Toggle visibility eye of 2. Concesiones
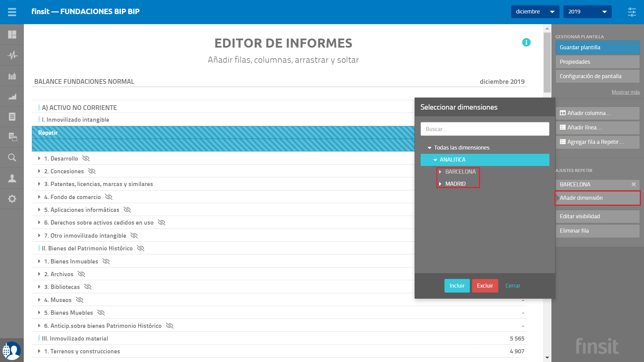644x362 pixels. pos(92,171)
